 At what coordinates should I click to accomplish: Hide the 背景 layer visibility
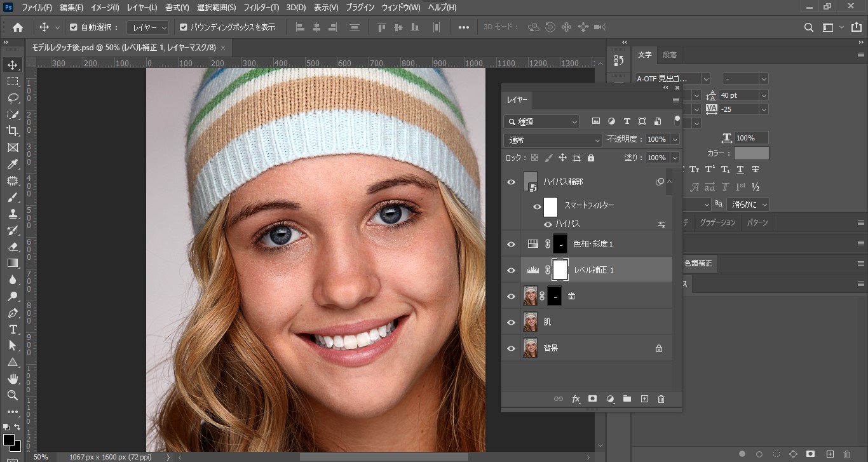(512, 348)
